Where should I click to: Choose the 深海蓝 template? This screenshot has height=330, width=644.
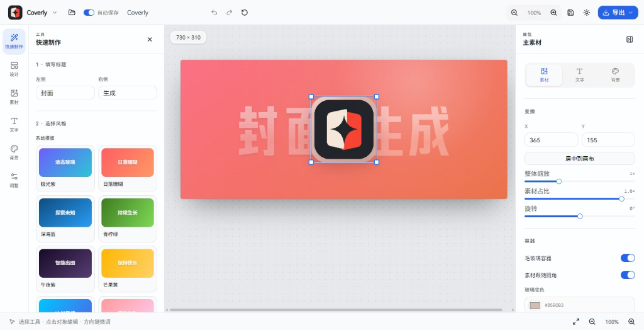pyautogui.click(x=65, y=219)
